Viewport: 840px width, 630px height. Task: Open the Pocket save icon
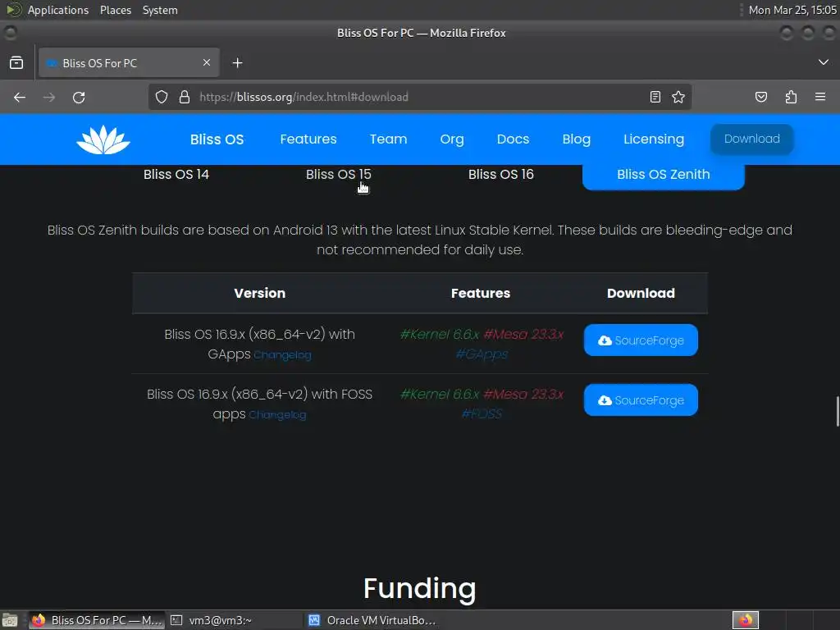tap(760, 97)
